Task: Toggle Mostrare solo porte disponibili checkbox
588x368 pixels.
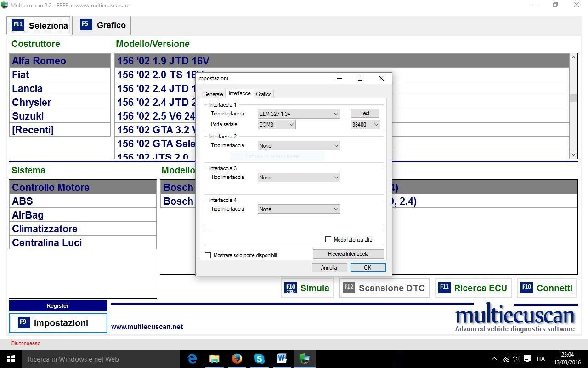Action: (208, 255)
